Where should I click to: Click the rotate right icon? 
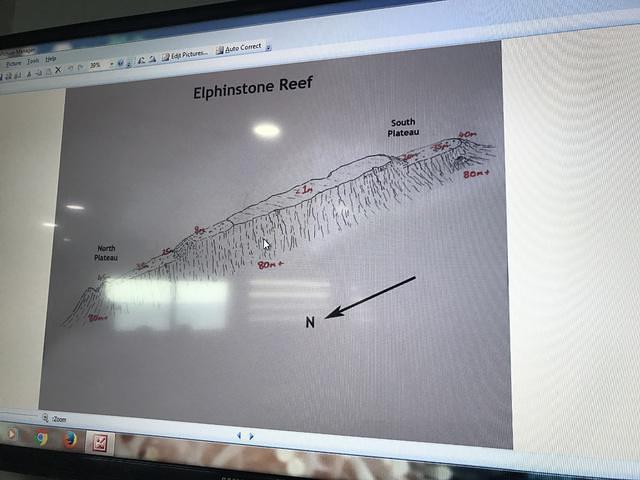tap(152, 59)
